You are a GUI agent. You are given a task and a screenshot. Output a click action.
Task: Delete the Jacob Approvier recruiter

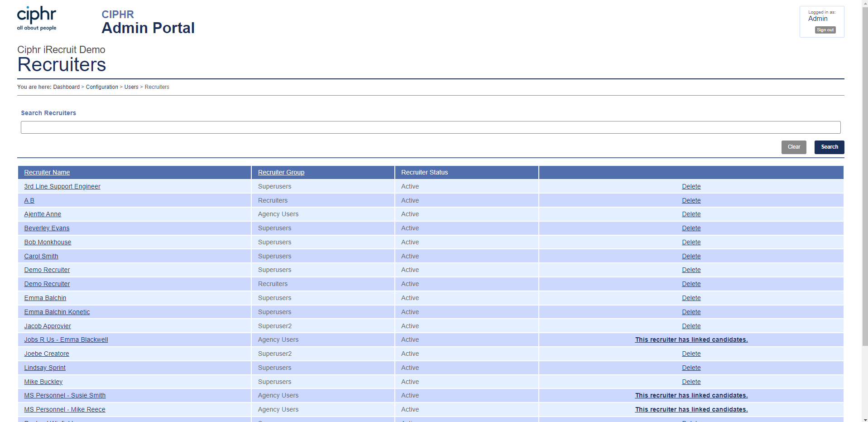click(691, 326)
